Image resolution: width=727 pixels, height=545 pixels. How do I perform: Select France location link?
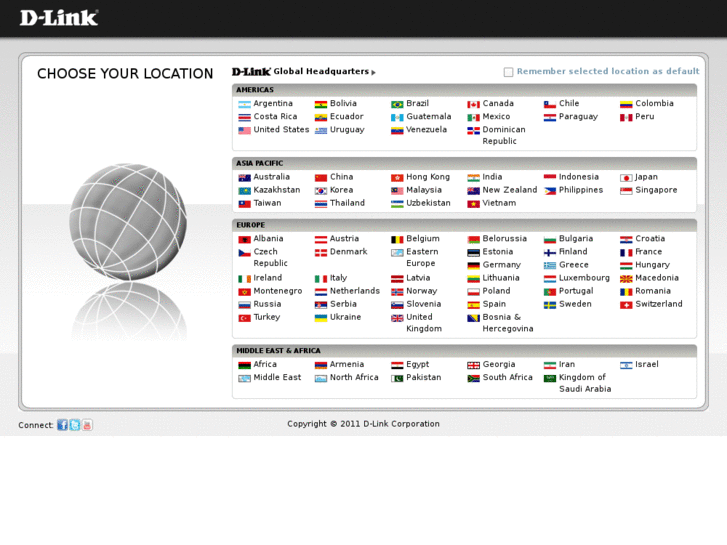click(x=649, y=251)
